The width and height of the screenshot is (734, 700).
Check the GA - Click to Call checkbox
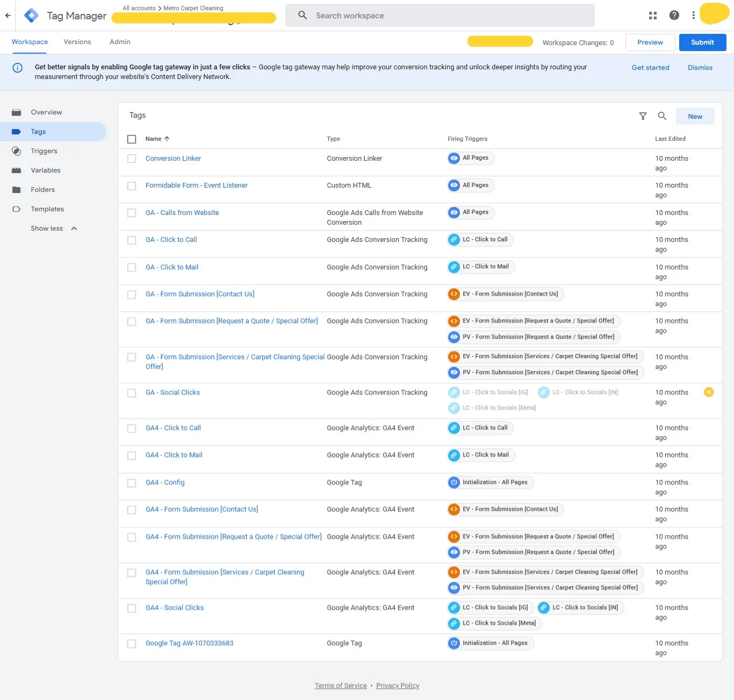point(132,240)
